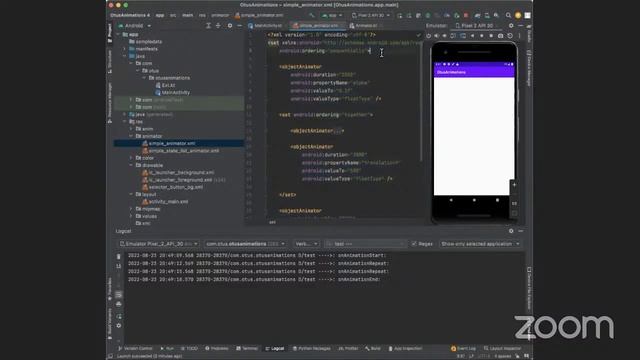Open the App Inspection button
The width and height of the screenshot is (640, 360).
[x=405, y=348]
